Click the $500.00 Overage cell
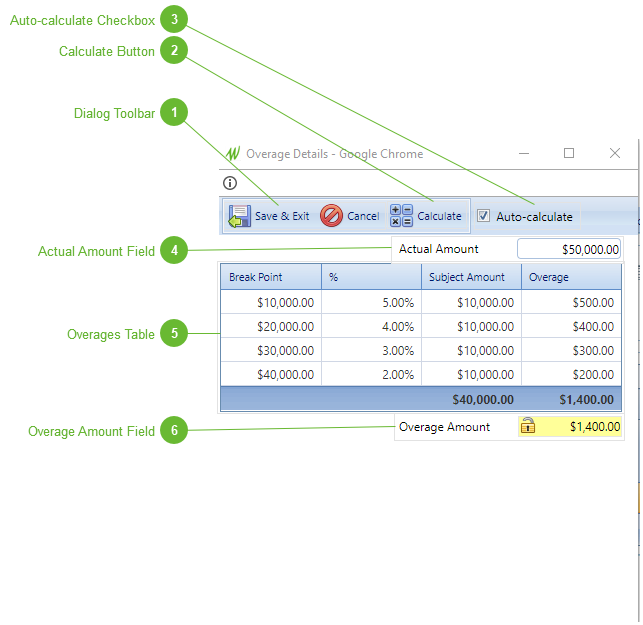643x625 pixels. coord(572,303)
